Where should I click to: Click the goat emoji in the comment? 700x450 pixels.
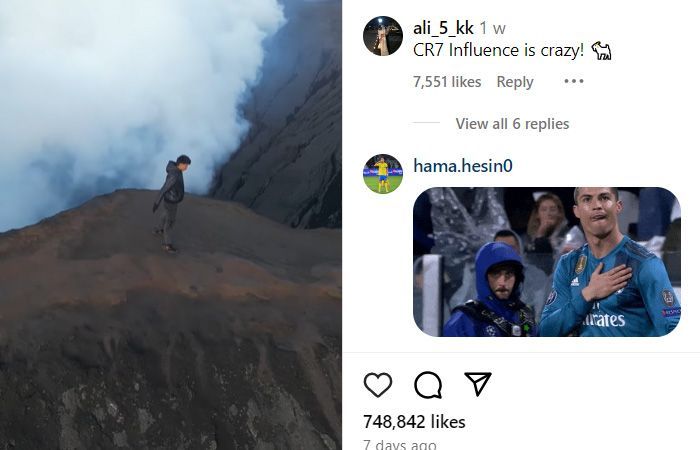(601, 50)
